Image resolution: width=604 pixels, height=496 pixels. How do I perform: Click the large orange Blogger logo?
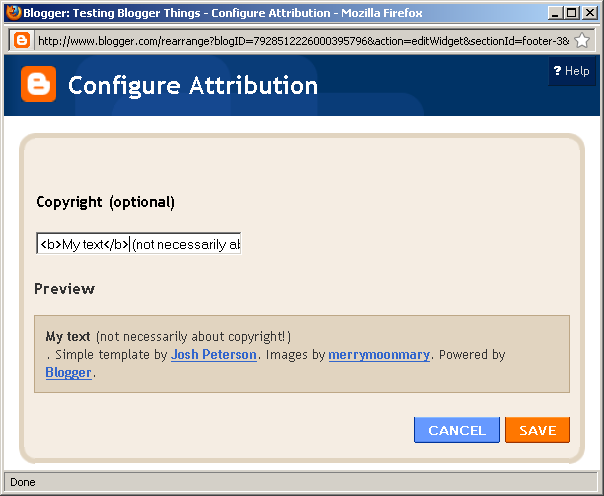39,84
